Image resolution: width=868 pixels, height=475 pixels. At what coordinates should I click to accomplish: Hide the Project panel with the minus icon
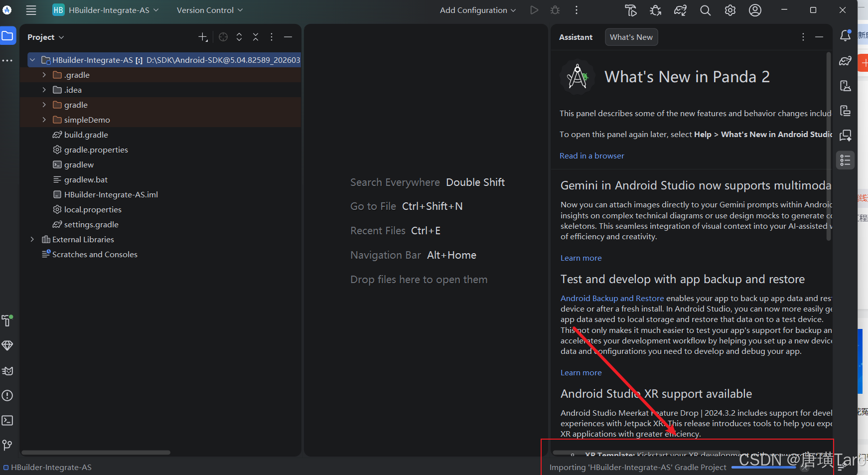click(288, 37)
